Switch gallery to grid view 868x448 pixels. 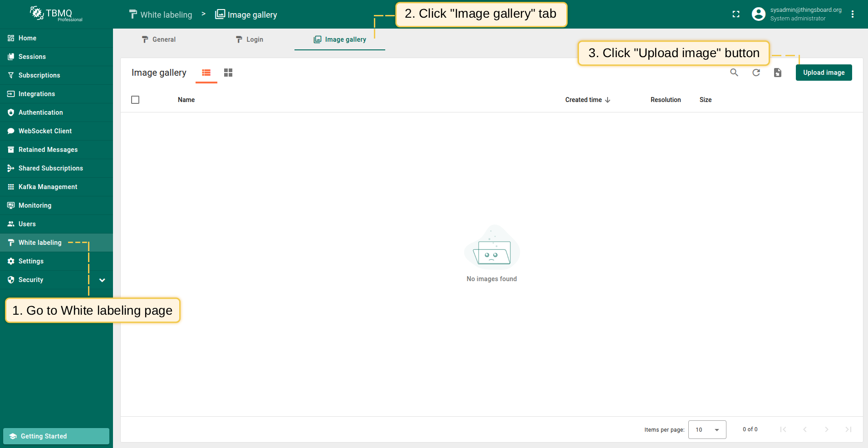point(228,73)
